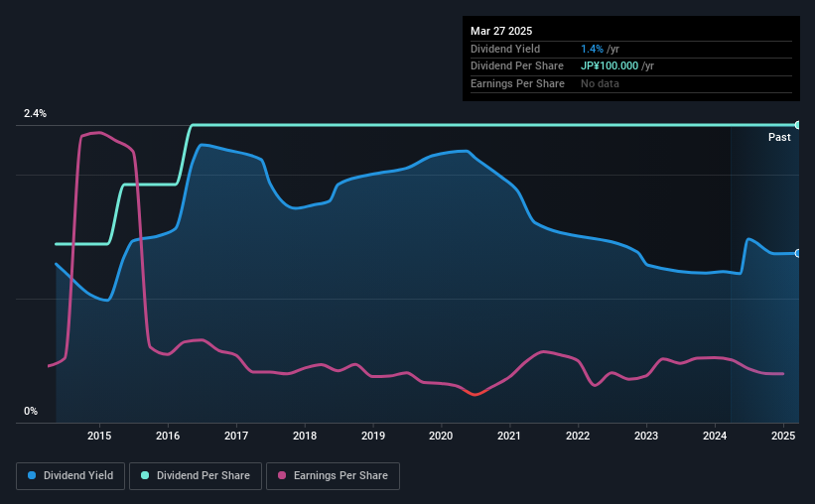
Task: Toggle the Dividend Yield legend button
Action: (x=70, y=476)
